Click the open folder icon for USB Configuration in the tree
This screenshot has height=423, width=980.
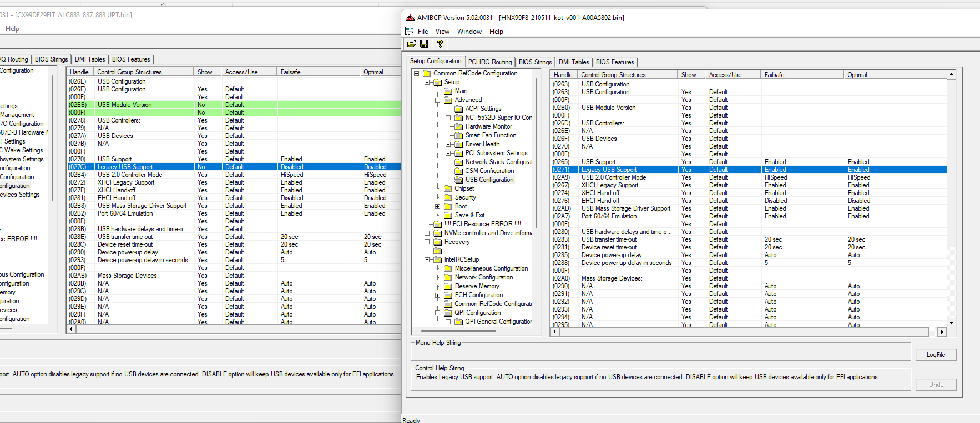click(459, 180)
